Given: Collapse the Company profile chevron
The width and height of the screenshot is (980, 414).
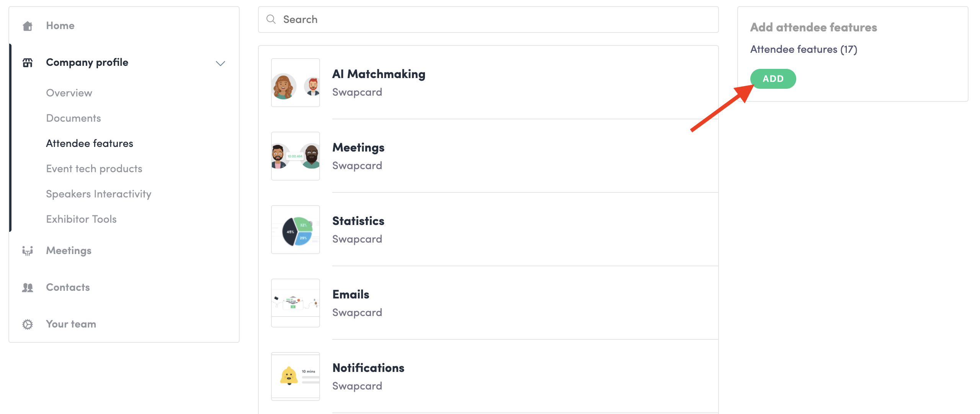Looking at the screenshot, I should (x=220, y=63).
